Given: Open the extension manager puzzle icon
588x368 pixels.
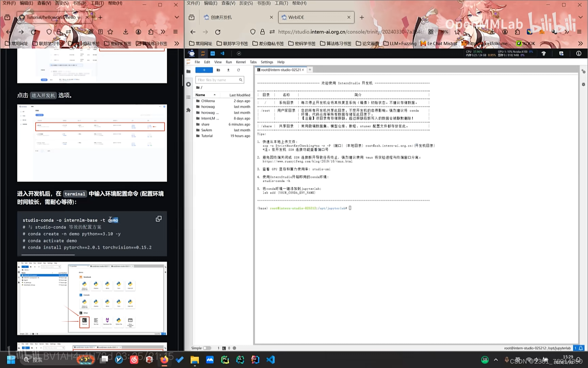Looking at the screenshot, I should (x=189, y=110).
